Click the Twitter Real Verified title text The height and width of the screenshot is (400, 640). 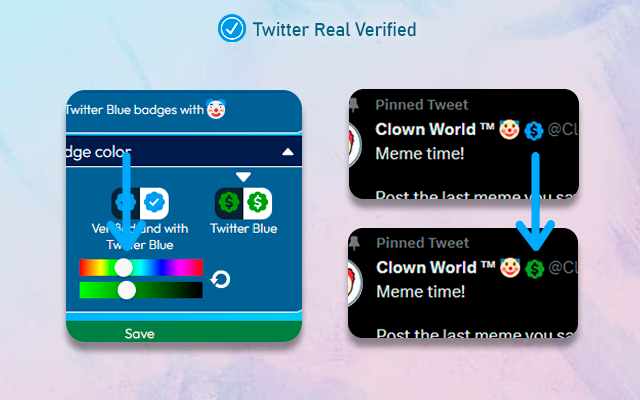(x=334, y=29)
